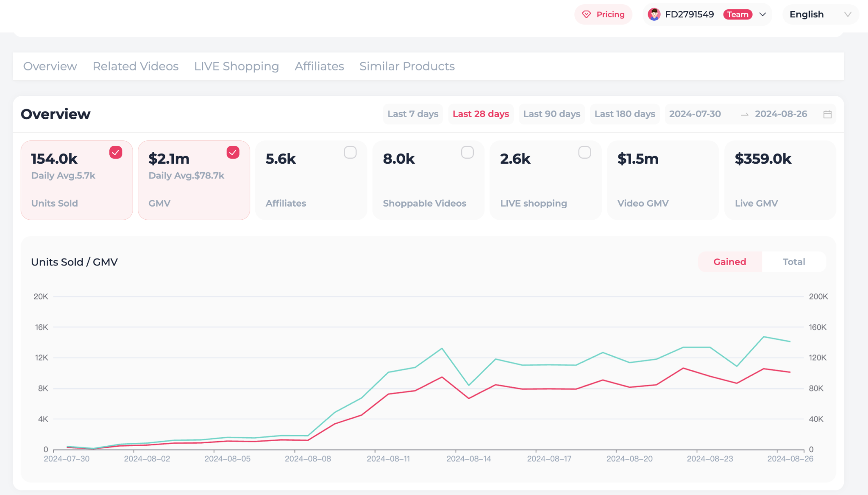Open the start date 2024-07-30 picker
The width and height of the screenshot is (868, 495).
[695, 114]
